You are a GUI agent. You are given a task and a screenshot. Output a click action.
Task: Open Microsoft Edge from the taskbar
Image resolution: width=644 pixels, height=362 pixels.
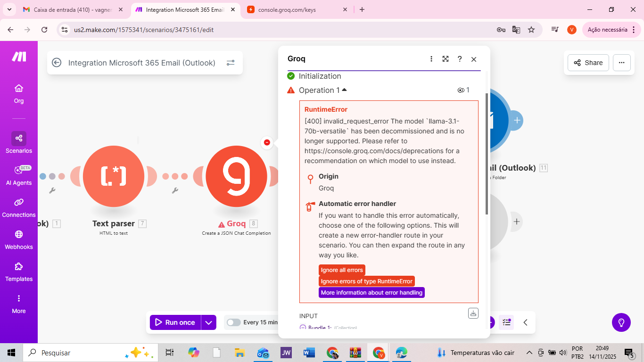(401, 353)
